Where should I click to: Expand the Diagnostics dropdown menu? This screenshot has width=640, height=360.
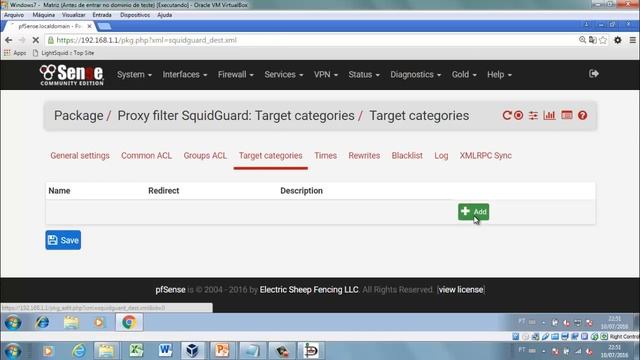(x=416, y=75)
